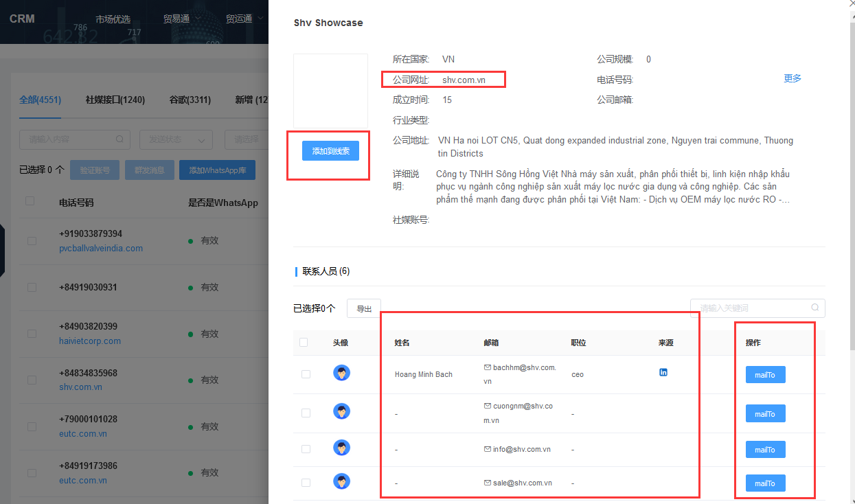Image resolution: width=855 pixels, height=504 pixels.
Task: Click the 添加到线索 button
Action: (x=330, y=151)
